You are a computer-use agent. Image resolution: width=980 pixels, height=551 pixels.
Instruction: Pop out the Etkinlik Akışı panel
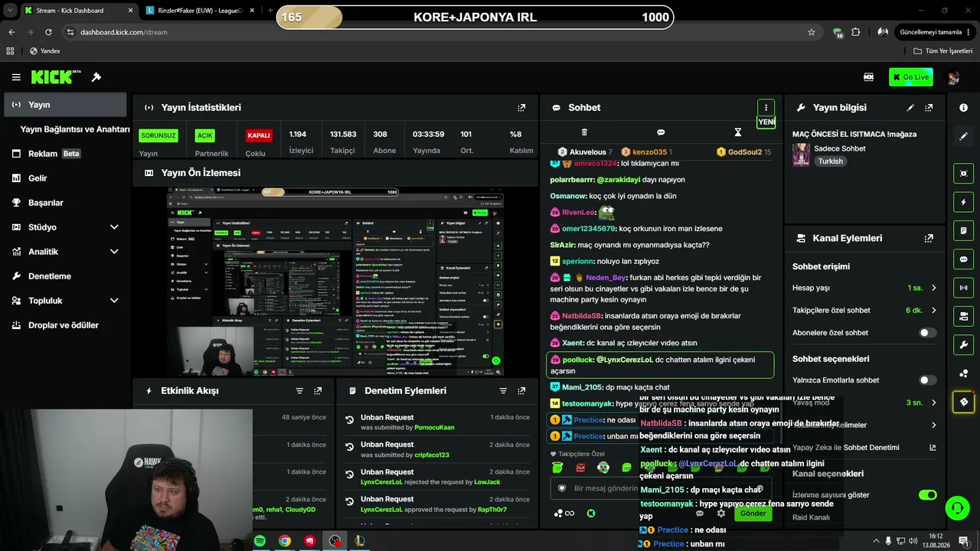[318, 391]
